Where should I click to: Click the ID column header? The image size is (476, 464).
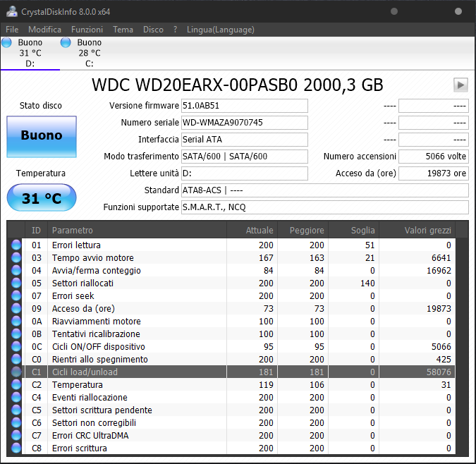click(x=36, y=230)
